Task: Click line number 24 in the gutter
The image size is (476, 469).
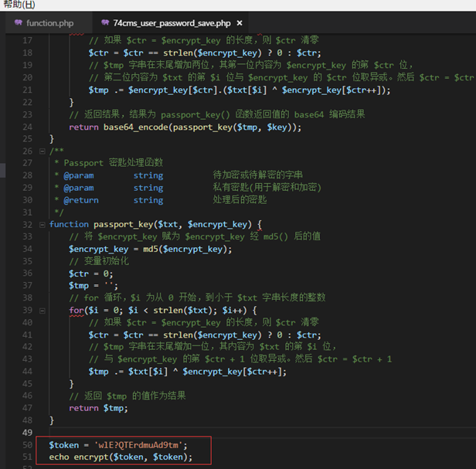Action: pos(27,127)
